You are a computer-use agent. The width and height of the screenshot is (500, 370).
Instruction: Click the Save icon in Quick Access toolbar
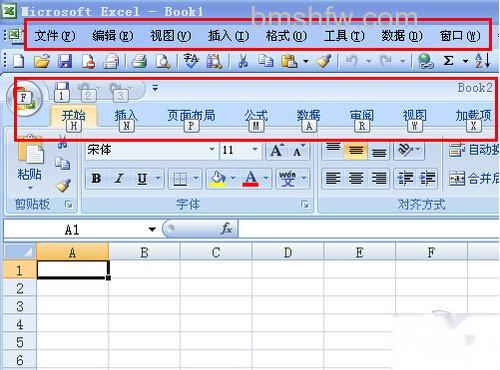pyautogui.click(x=62, y=88)
